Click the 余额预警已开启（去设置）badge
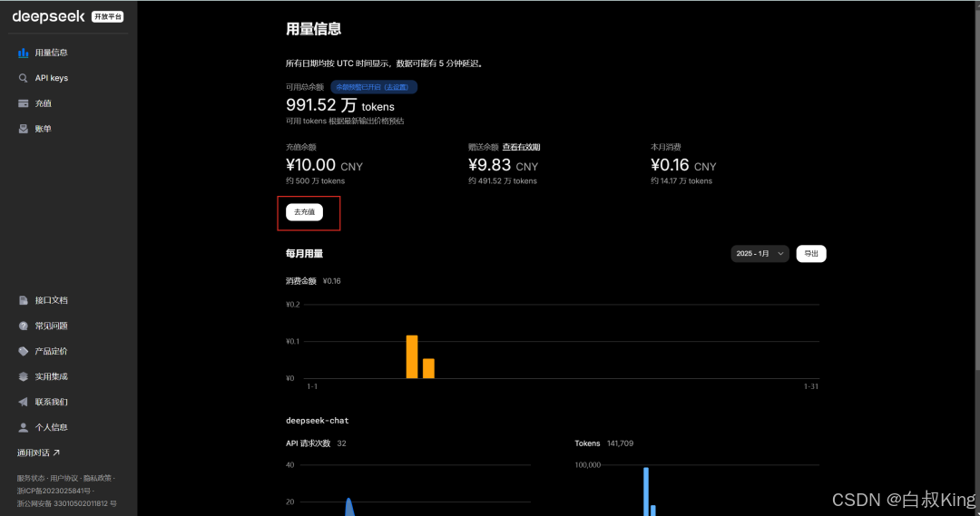Viewport: 980px width, 516px height. pyautogui.click(x=373, y=87)
